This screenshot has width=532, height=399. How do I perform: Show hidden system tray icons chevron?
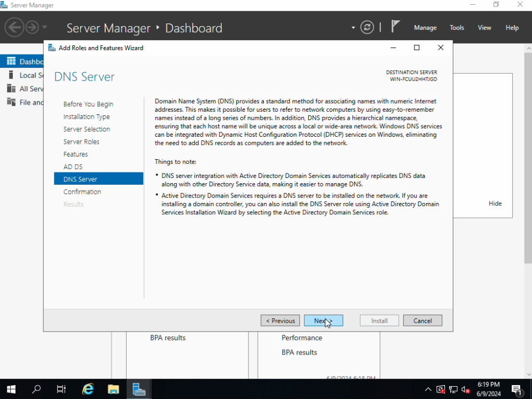coord(428,389)
